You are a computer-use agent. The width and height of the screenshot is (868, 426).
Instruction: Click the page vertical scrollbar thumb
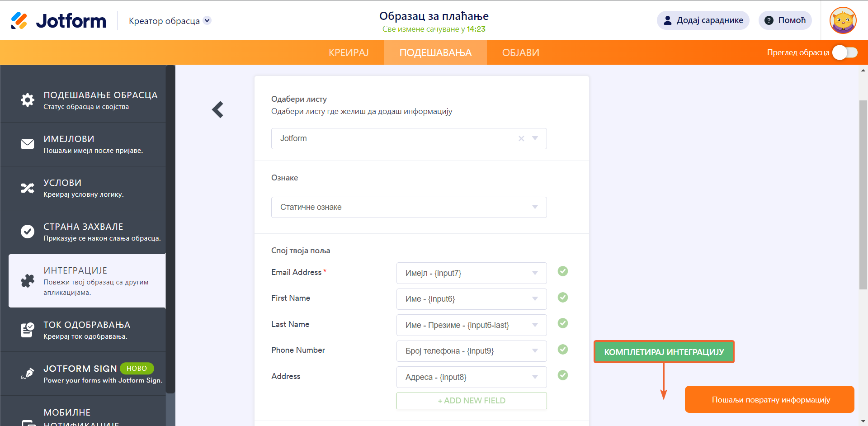[863, 194]
